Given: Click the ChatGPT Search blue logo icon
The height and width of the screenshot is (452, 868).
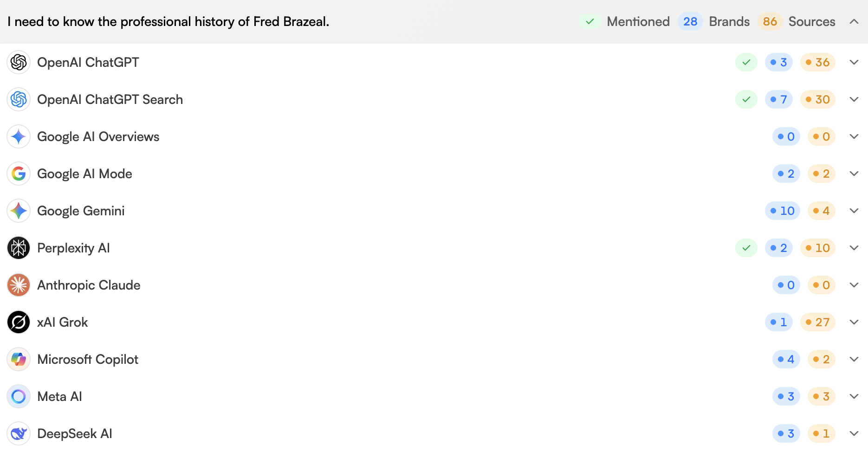Looking at the screenshot, I should 19,99.
